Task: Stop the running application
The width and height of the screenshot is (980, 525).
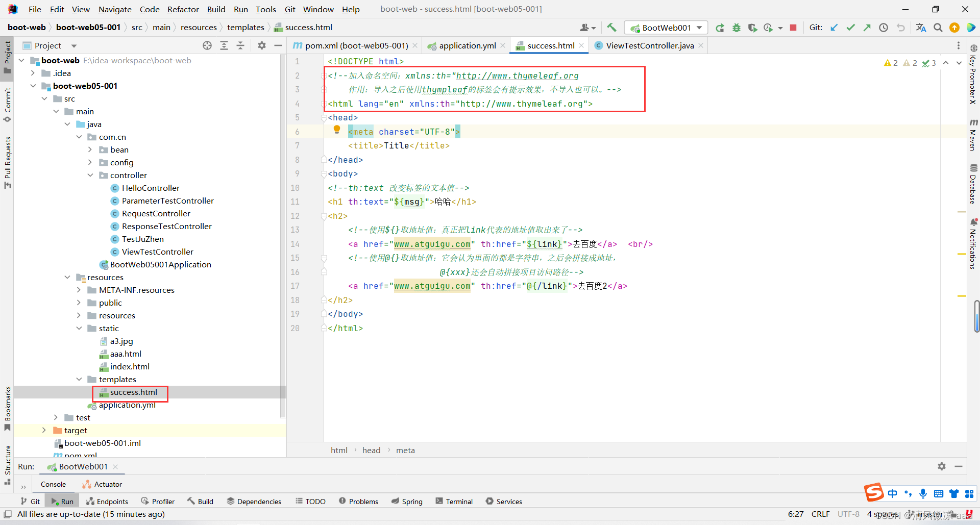Action: tap(793, 28)
